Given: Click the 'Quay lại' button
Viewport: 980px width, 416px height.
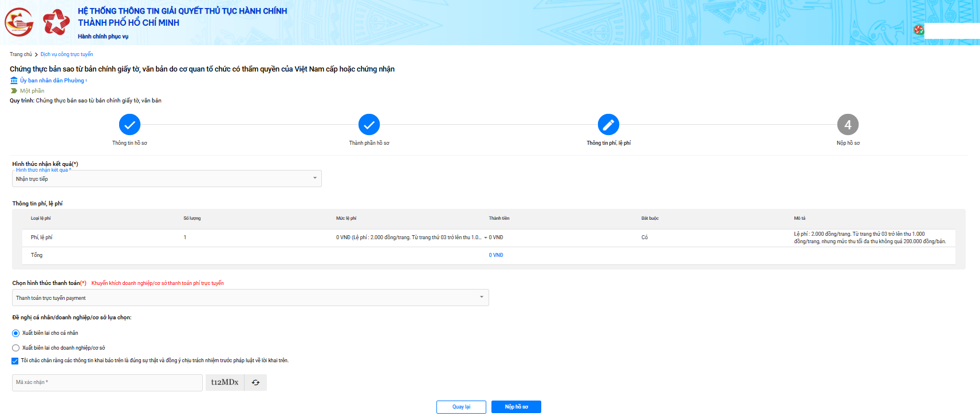Looking at the screenshot, I should tap(461, 407).
